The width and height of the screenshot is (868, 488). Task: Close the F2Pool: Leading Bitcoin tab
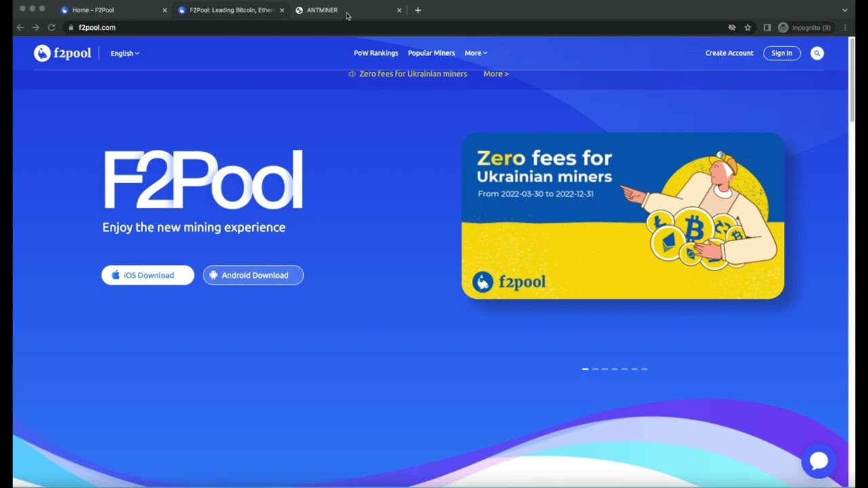[x=281, y=10]
